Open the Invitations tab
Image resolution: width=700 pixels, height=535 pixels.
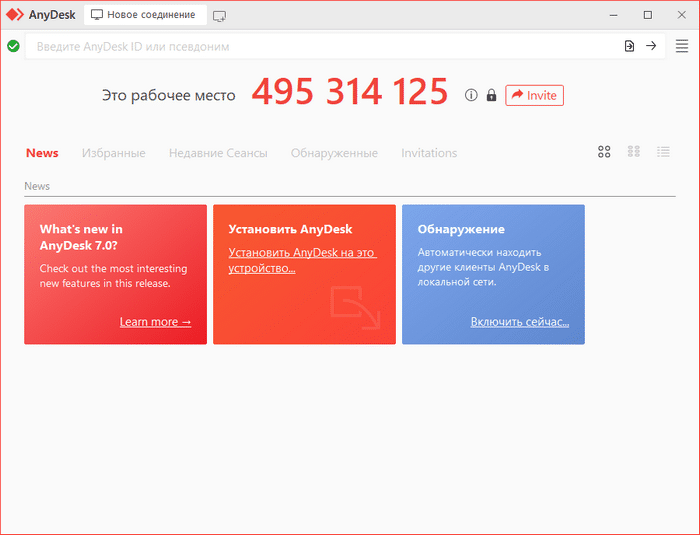429,153
